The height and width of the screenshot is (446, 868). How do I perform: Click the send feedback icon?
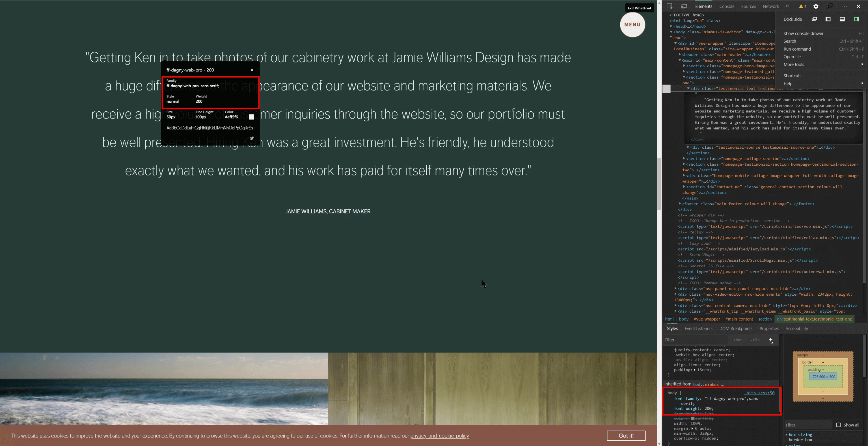coord(830,6)
